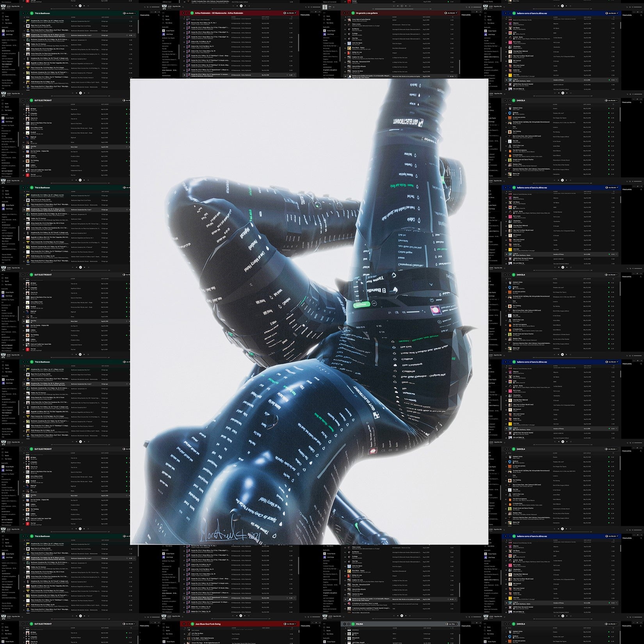Play the Jazz-Blues-Soul-Funk-Swing playlist
This screenshot has width=644, height=644.
pos(192,624)
